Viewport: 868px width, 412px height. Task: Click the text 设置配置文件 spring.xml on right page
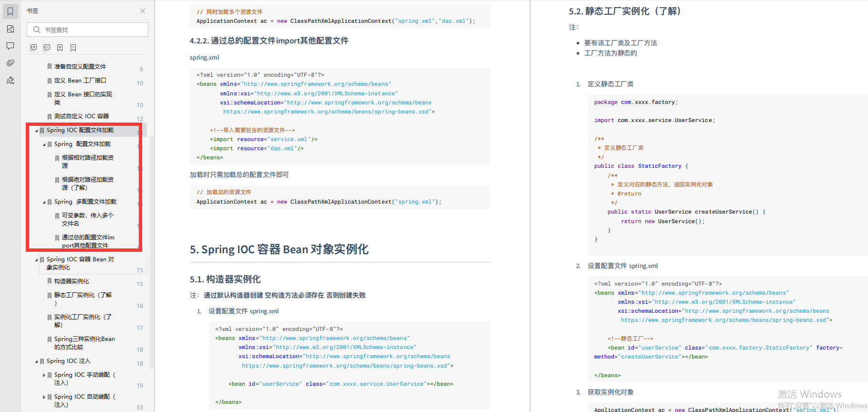622,266
